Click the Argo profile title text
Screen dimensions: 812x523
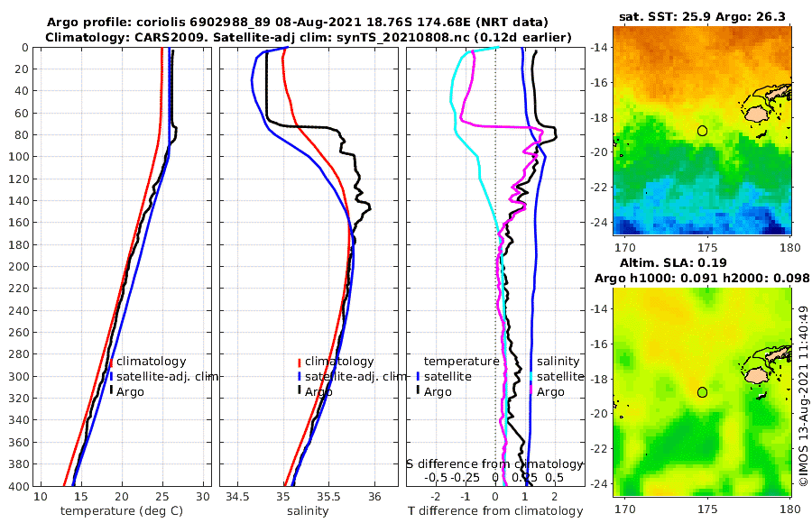tap(297, 23)
